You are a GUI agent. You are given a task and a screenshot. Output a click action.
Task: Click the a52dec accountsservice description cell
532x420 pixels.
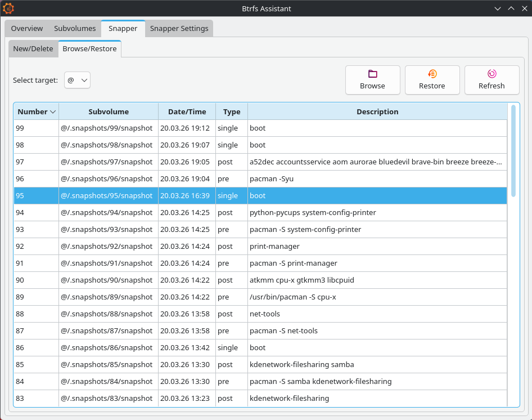pyautogui.click(x=377, y=162)
